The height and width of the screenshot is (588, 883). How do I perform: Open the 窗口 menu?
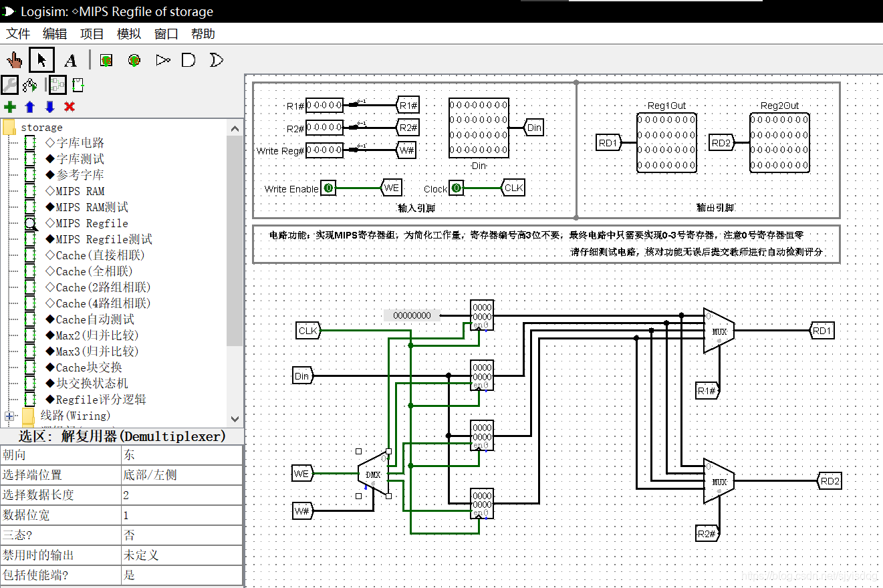pos(166,34)
